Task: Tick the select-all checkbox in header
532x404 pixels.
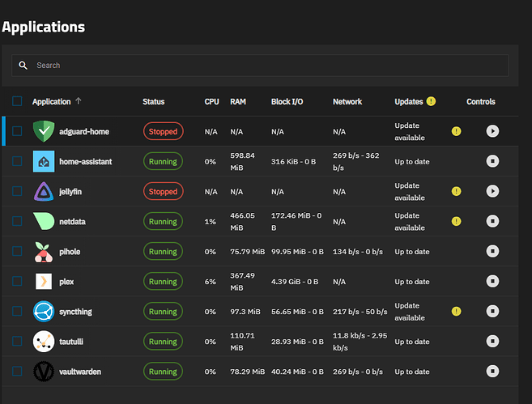Action: coord(17,101)
